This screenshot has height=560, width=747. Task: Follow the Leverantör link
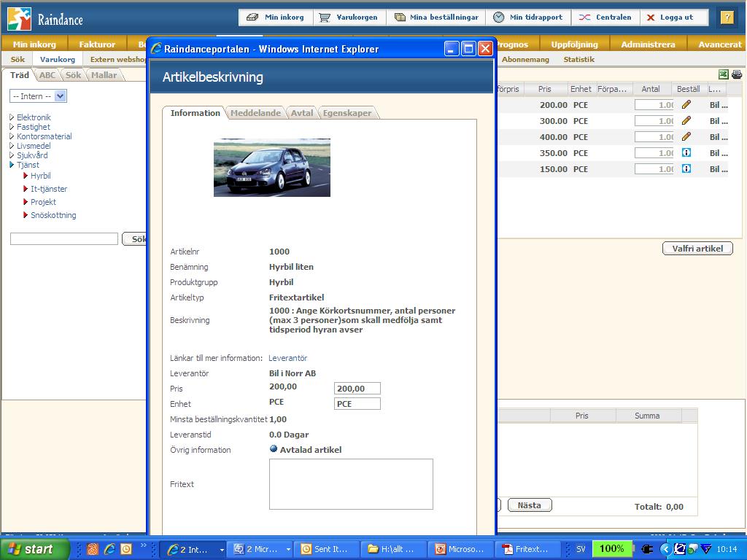pos(287,358)
